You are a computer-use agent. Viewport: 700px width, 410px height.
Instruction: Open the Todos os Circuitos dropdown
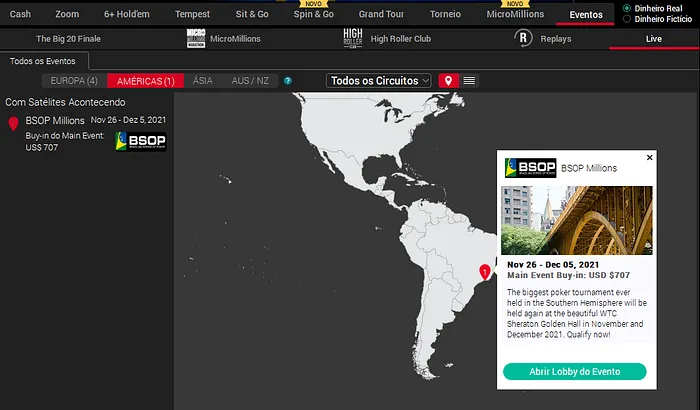pyautogui.click(x=379, y=80)
